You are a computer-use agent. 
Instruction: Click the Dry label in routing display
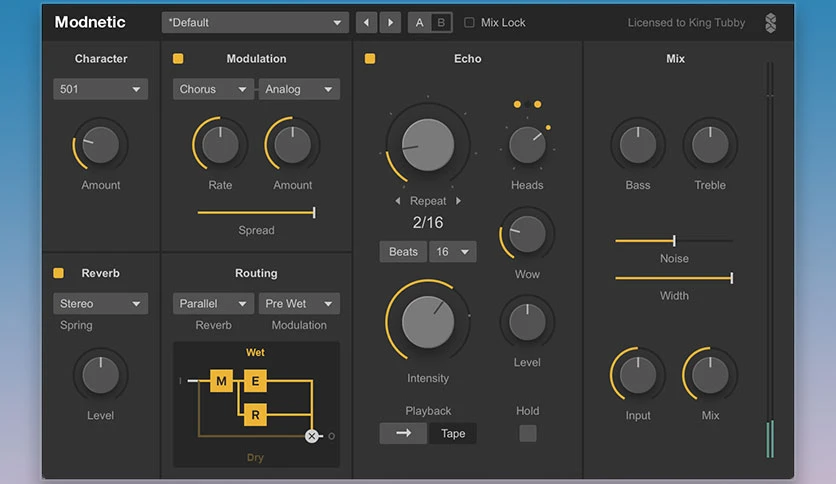(255, 457)
